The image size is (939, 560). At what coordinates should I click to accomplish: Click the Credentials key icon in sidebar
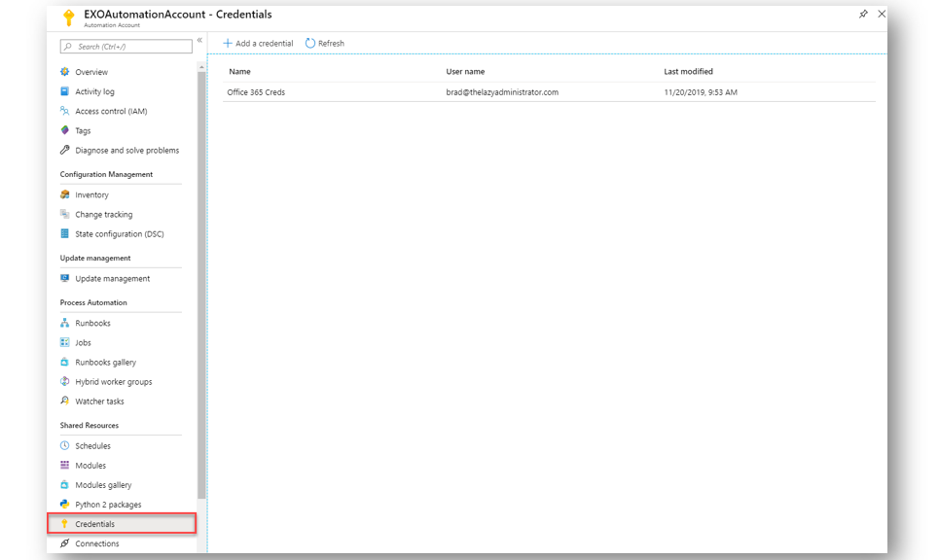pos(64,523)
